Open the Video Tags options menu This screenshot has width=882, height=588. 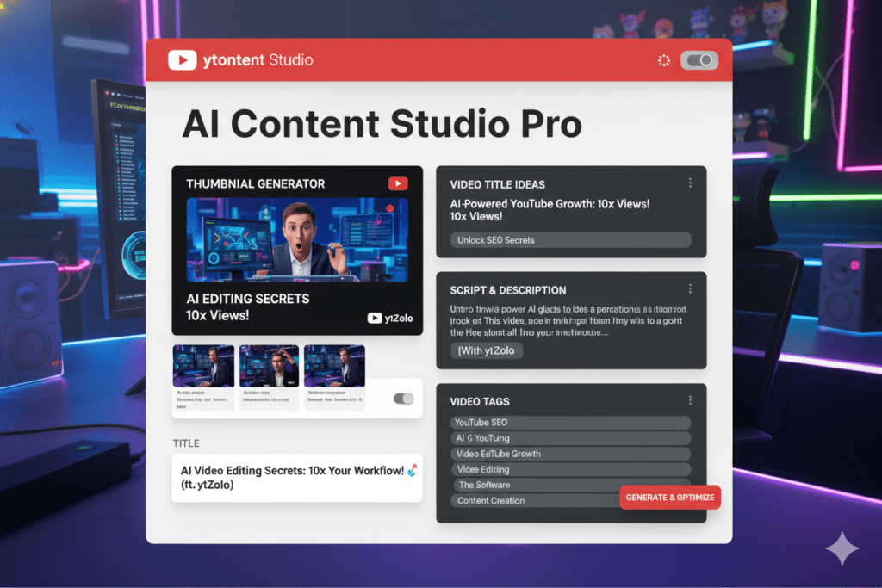point(689,399)
